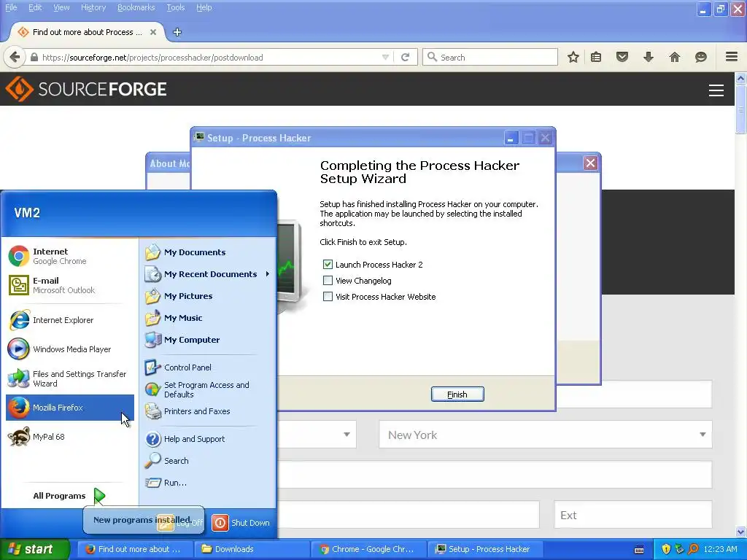
Task: Open the Edit menu
Action: pyautogui.click(x=35, y=7)
